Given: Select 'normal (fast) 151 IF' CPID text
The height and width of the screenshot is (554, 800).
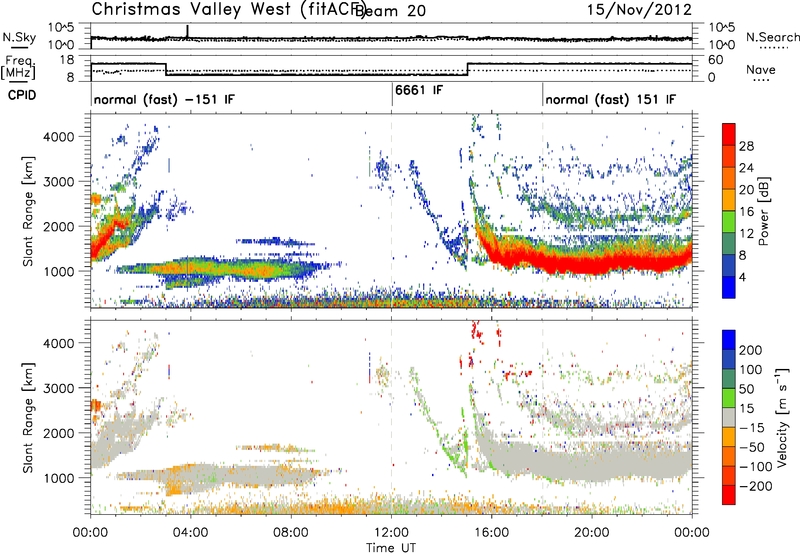Looking at the screenshot, I should (611, 99).
